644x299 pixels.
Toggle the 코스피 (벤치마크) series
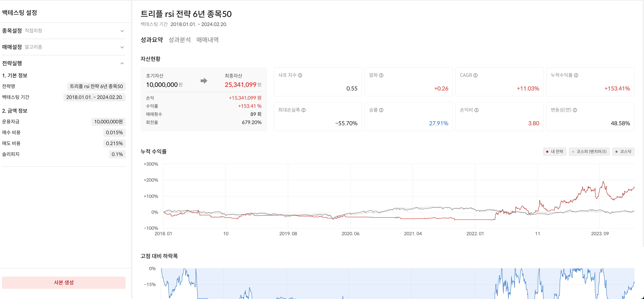[x=589, y=152]
